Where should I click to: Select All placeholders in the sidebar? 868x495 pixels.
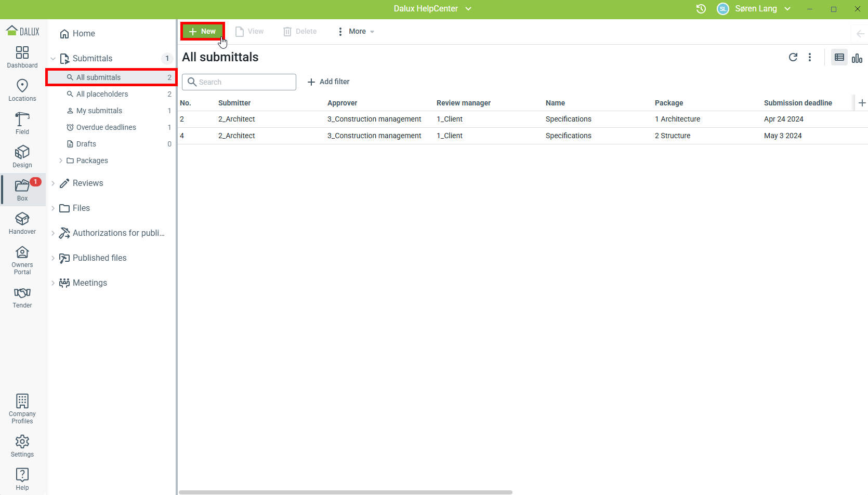click(x=102, y=94)
